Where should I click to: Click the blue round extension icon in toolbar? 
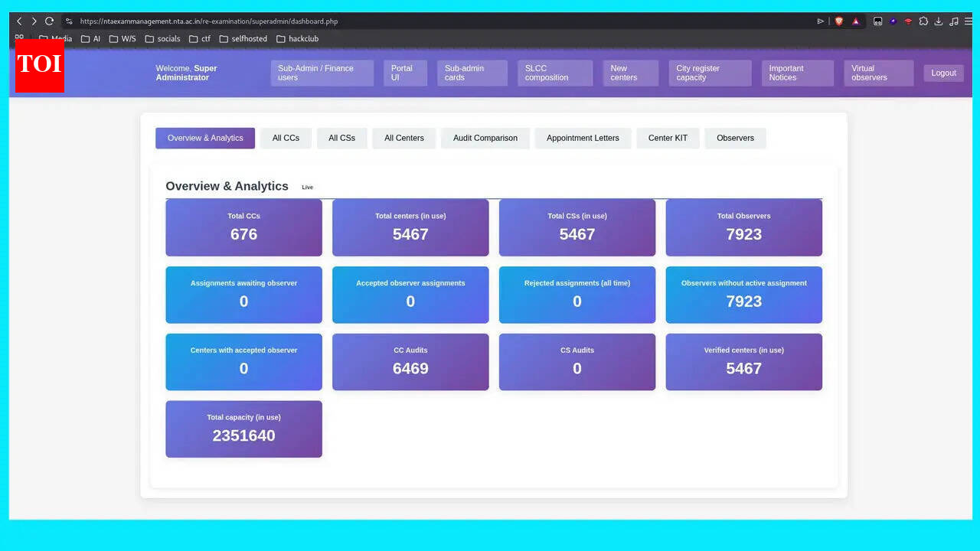click(893, 21)
